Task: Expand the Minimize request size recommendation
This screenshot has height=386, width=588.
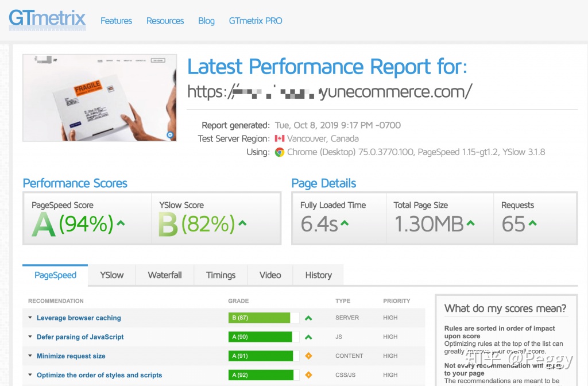Action: tap(71, 356)
